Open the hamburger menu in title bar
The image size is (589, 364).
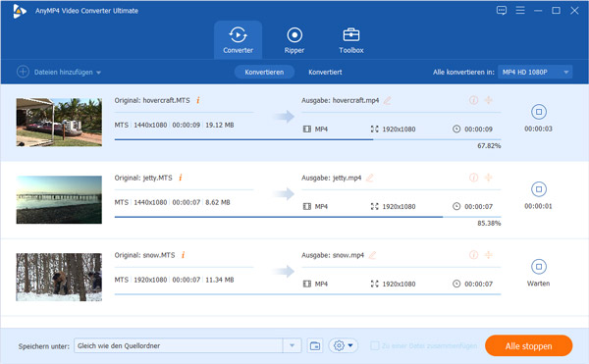pos(520,10)
